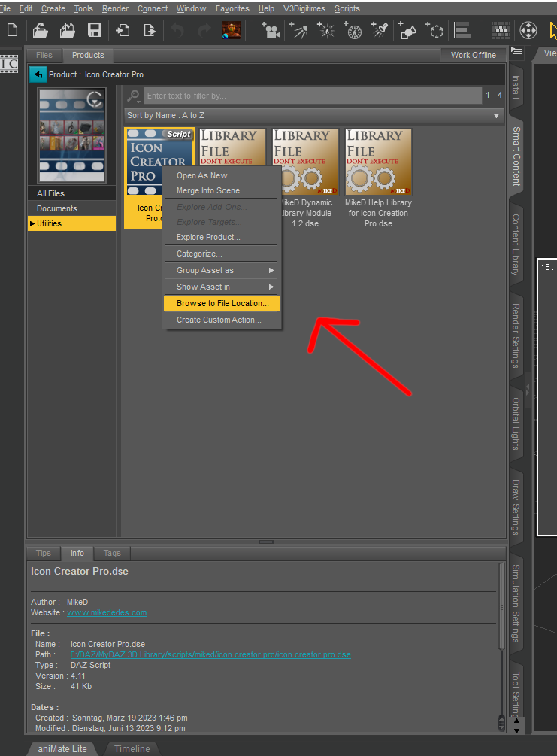Create a new linear point light
Viewport: 557px width, 756px height.
click(x=353, y=30)
